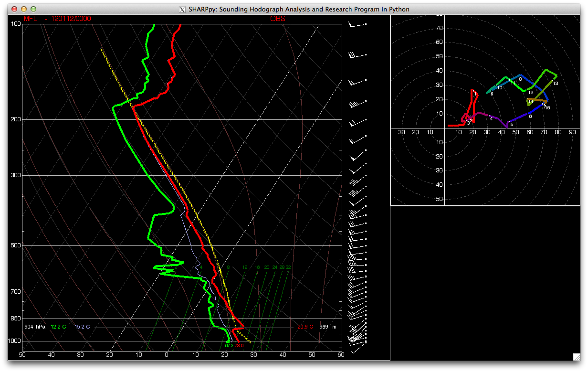588x372 pixels.
Task: Click height marker 14 on the hodograph
Action: coord(530,102)
